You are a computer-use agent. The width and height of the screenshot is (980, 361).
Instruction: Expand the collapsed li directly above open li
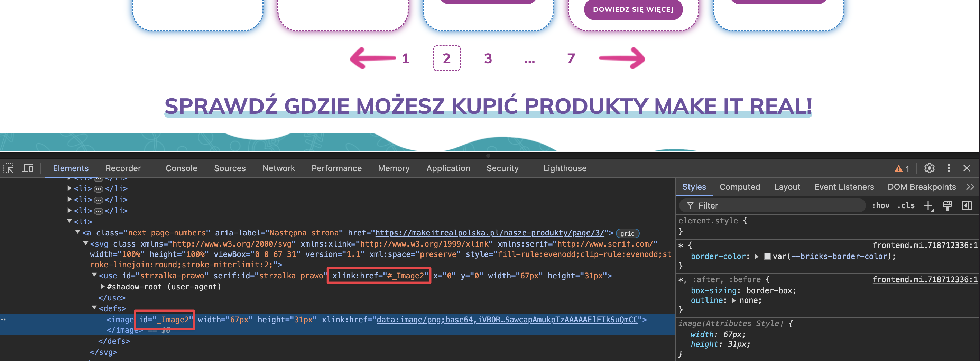[x=70, y=210]
